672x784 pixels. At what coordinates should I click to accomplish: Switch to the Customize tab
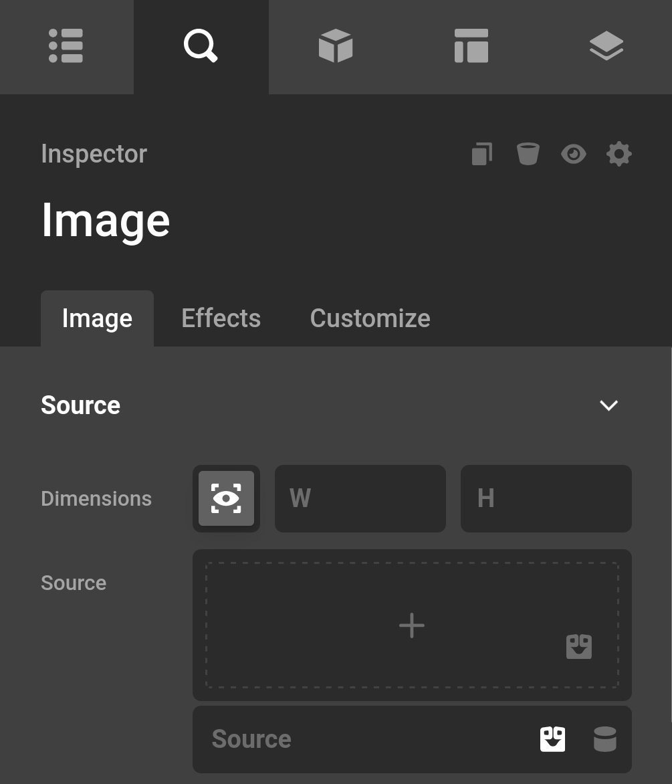pos(370,318)
